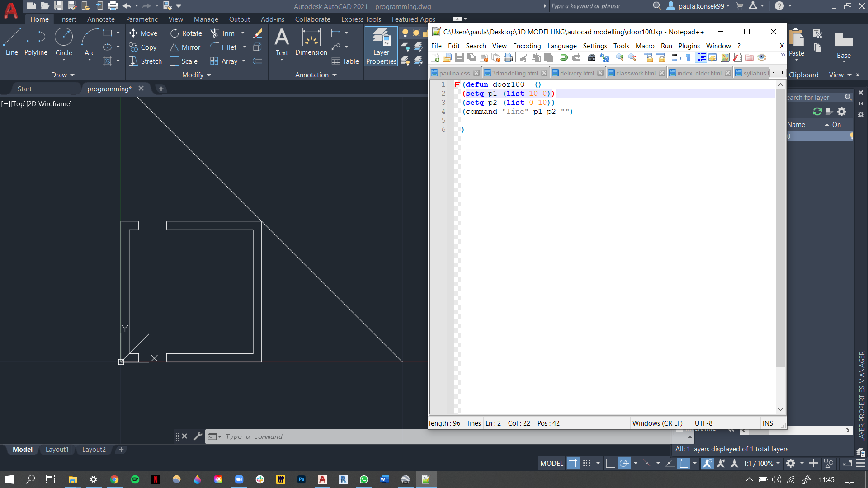This screenshot has height=488, width=868.
Task: Toggle object snap in status bar
Action: tap(684, 463)
